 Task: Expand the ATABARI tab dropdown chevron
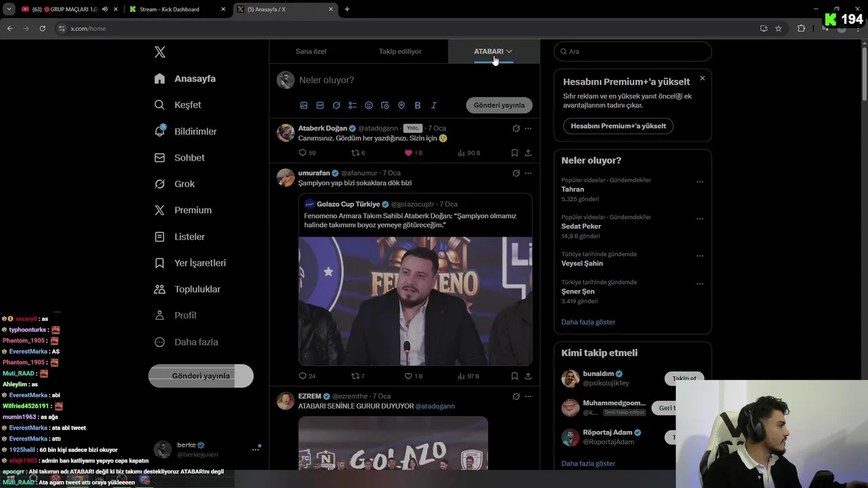coord(509,52)
